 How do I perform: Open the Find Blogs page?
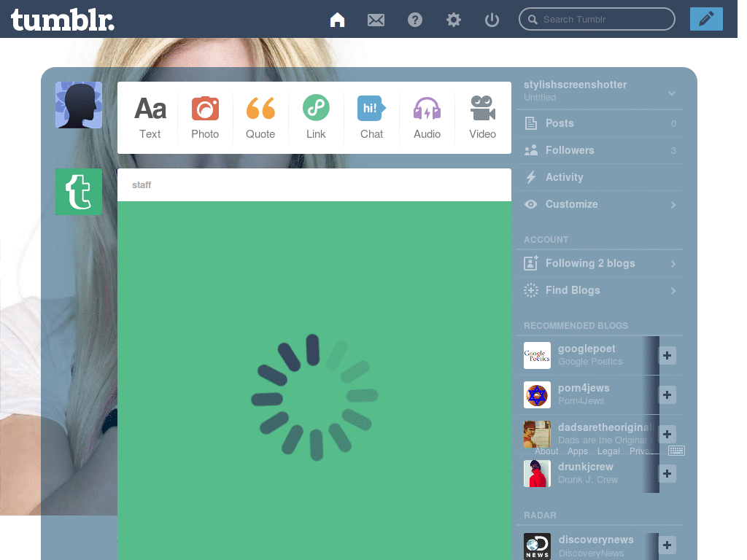click(x=600, y=290)
